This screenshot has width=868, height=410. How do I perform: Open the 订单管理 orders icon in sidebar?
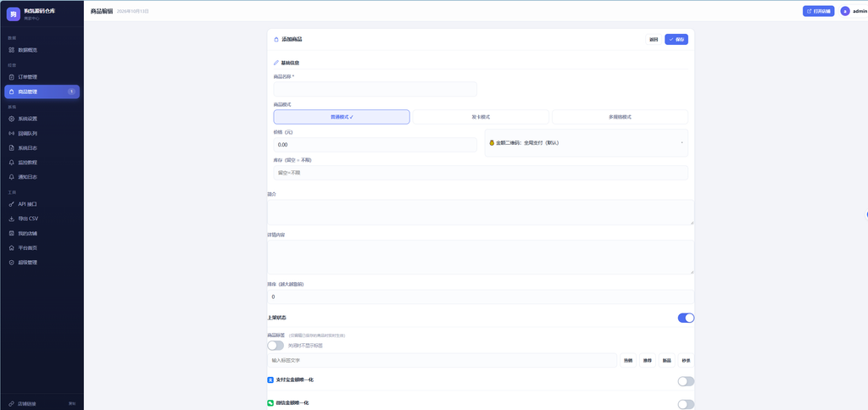[12, 77]
